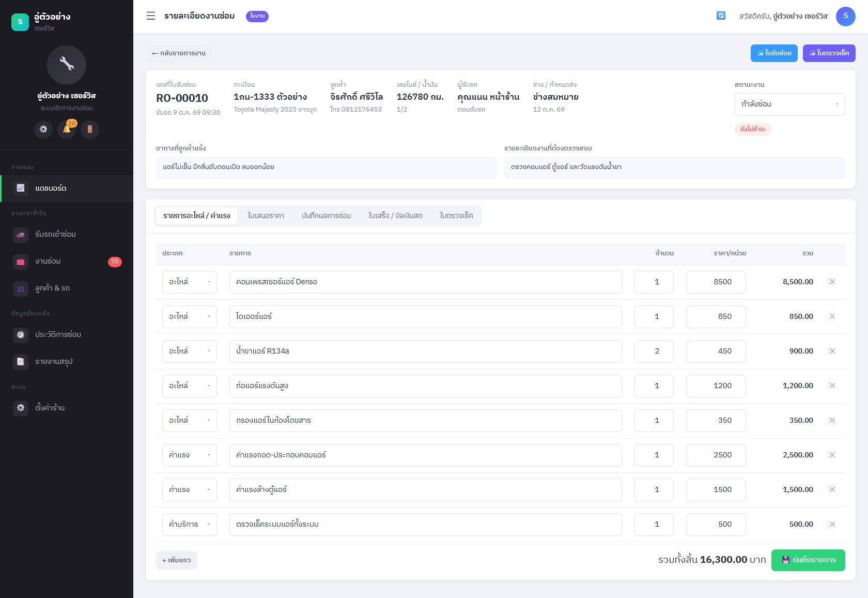The image size is (868, 598).
Task: Open the hamburger menu icon
Action: (x=151, y=16)
